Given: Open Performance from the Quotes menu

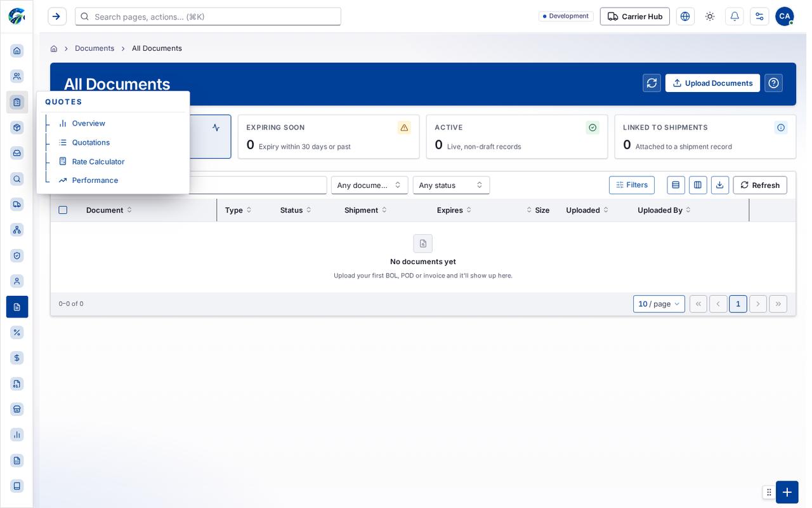Looking at the screenshot, I should tap(95, 180).
